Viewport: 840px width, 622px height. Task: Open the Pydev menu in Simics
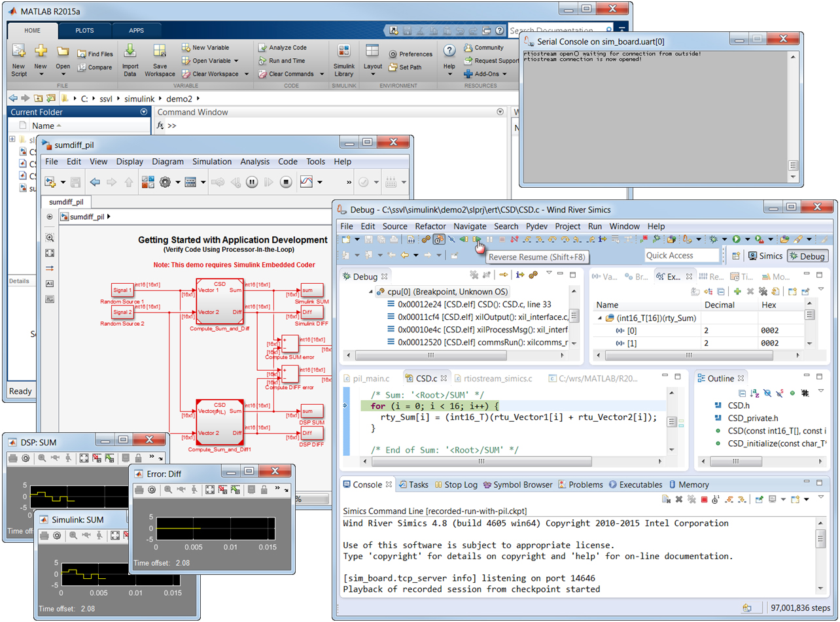[536, 226]
